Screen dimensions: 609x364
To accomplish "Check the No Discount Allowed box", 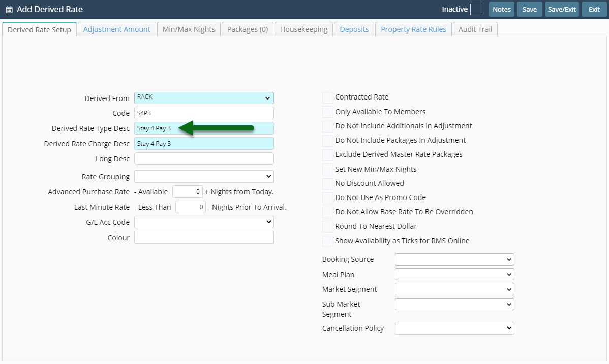I will click(328, 184).
